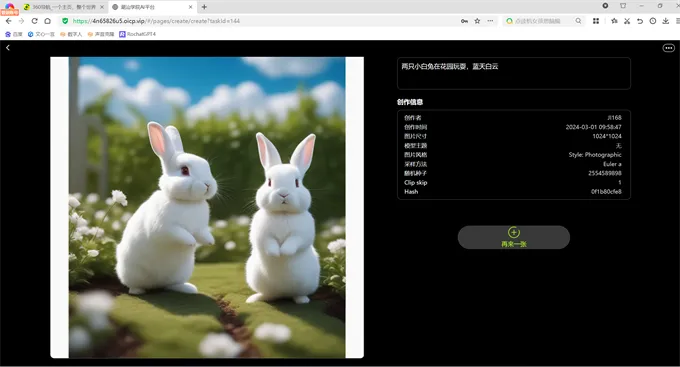The image size is (680, 367).
Task: Click the magnifier icon in the search box
Action: 578,21
